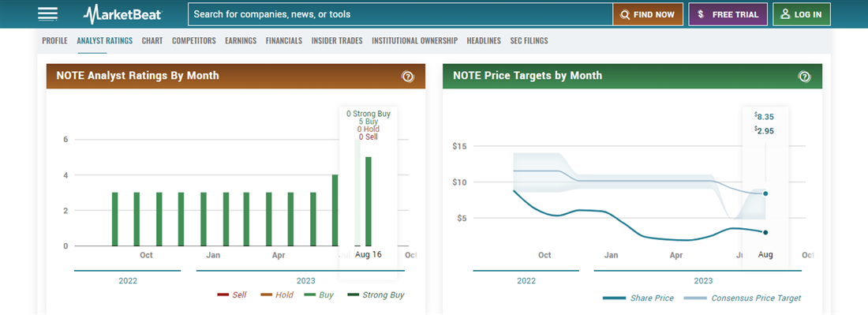Click NOTE Analyst Ratings By Month heading
The width and height of the screenshot is (868, 315).
(x=138, y=75)
